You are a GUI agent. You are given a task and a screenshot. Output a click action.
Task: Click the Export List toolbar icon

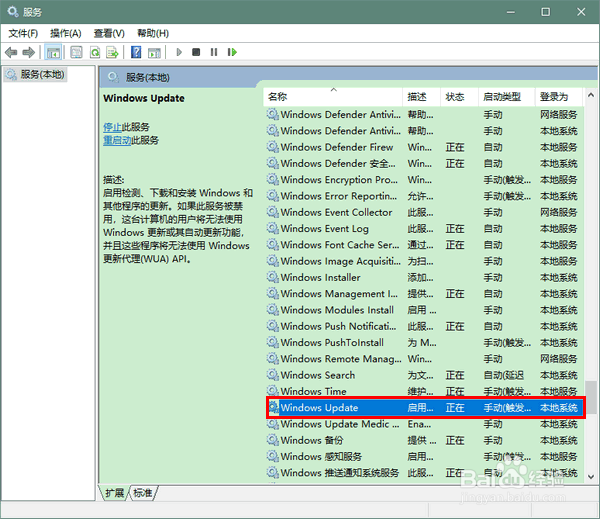(112, 52)
